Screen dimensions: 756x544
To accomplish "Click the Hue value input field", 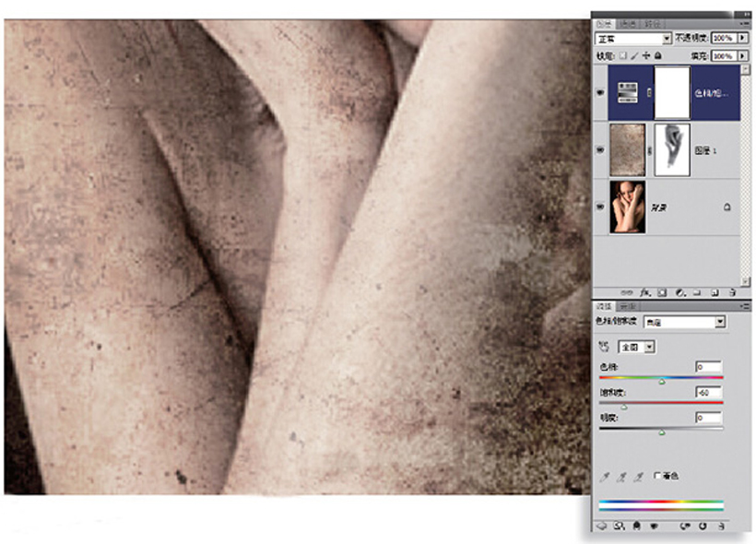I will pos(708,367).
